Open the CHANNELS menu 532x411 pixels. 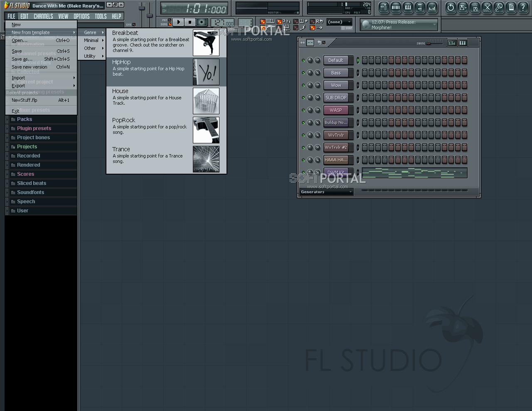coord(43,16)
